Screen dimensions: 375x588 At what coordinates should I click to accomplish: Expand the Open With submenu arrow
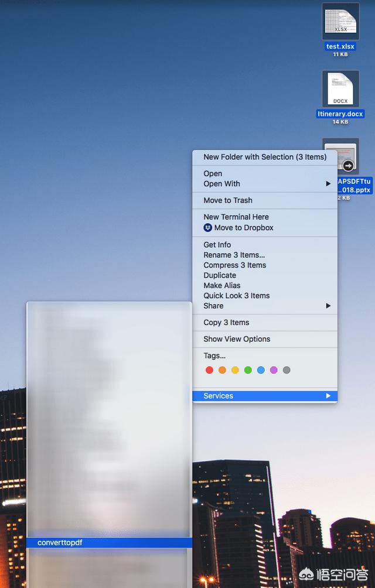(x=328, y=184)
